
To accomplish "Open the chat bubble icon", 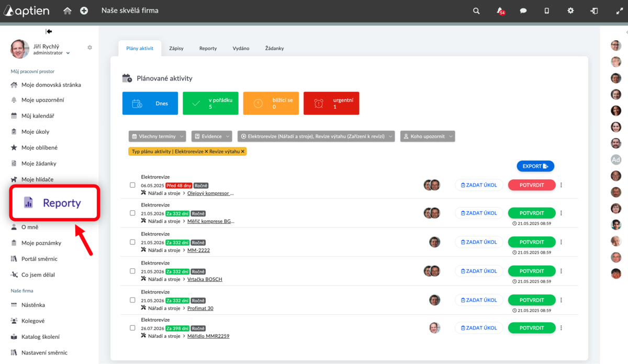I will (523, 10).
